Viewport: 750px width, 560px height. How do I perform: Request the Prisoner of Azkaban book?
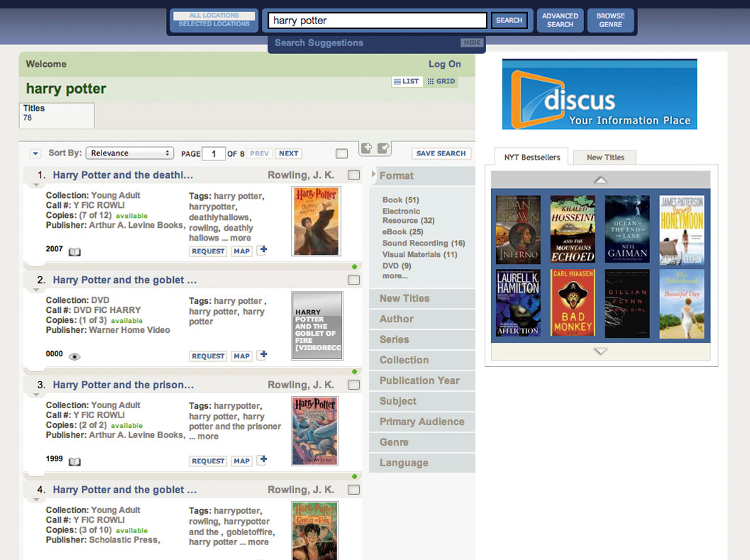208,461
